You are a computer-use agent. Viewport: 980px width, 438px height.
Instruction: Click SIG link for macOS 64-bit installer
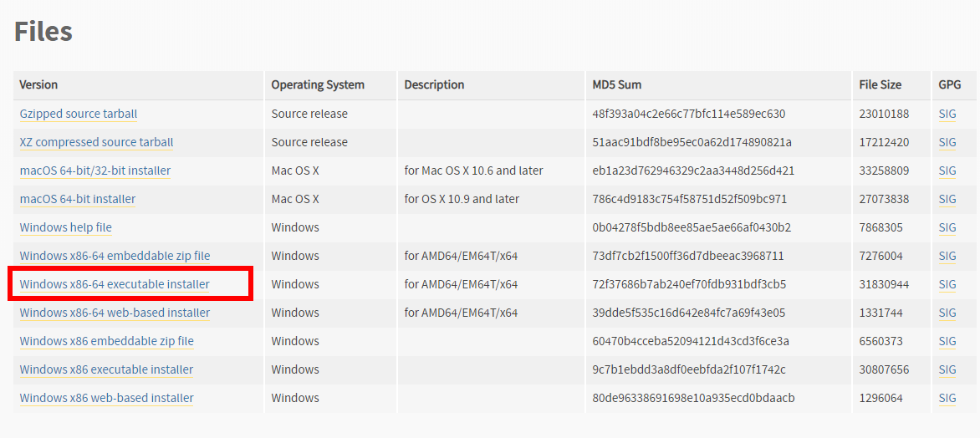tap(947, 199)
